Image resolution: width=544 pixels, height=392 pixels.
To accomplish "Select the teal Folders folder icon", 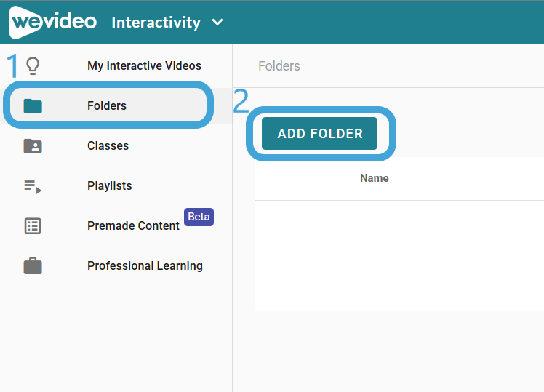I will point(33,105).
